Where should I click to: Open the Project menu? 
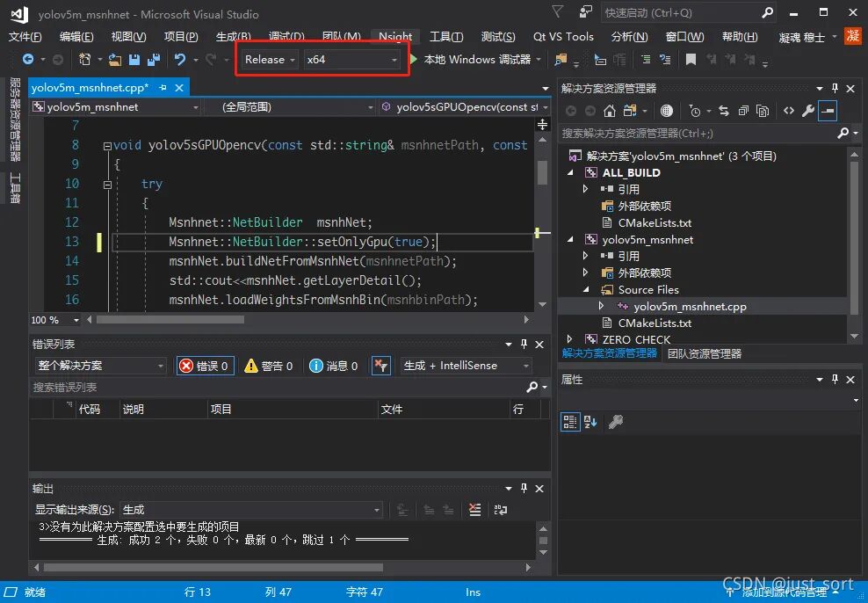tap(181, 37)
